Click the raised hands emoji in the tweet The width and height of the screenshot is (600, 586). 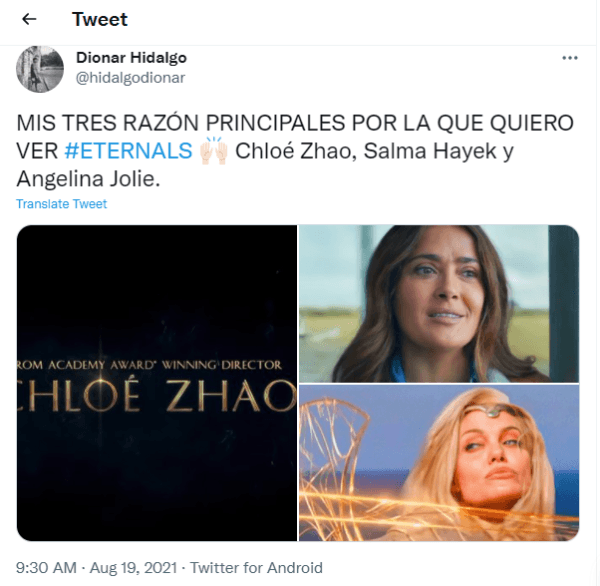click(x=215, y=151)
